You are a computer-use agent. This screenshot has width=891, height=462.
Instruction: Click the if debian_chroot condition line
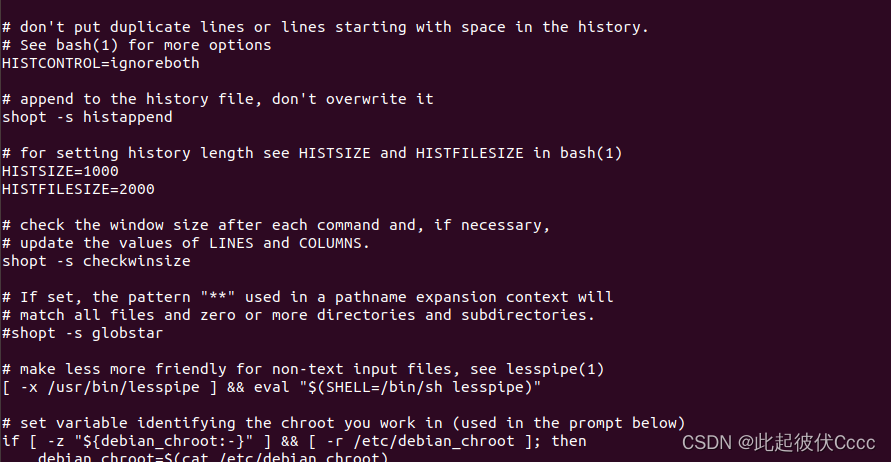(294, 441)
